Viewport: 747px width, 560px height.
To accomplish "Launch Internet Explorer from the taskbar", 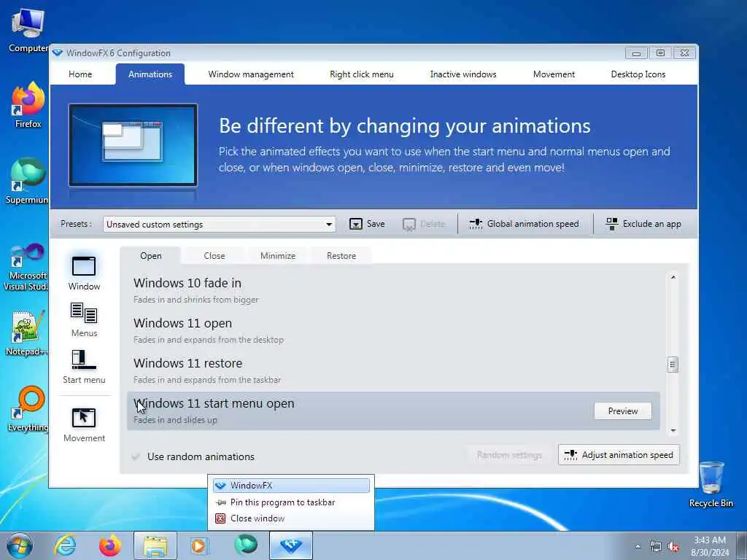I will [65, 545].
